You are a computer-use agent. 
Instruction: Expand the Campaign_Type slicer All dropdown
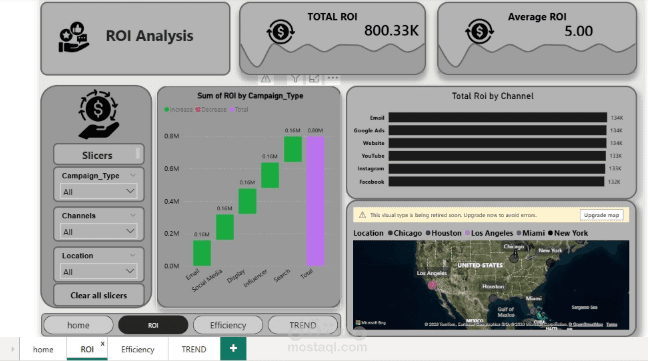point(99,192)
